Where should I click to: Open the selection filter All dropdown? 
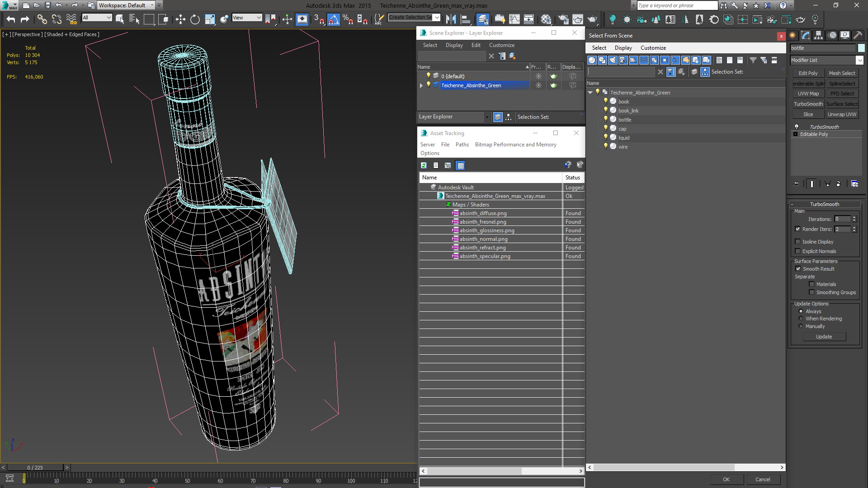click(x=97, y=18)
